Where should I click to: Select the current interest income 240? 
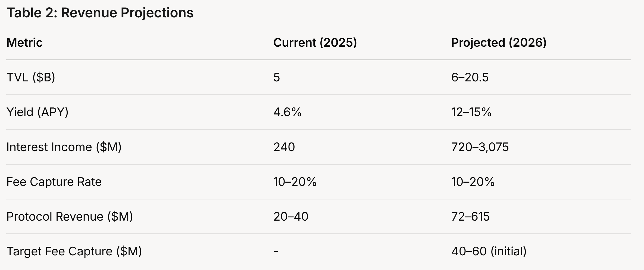click(284, 147)
